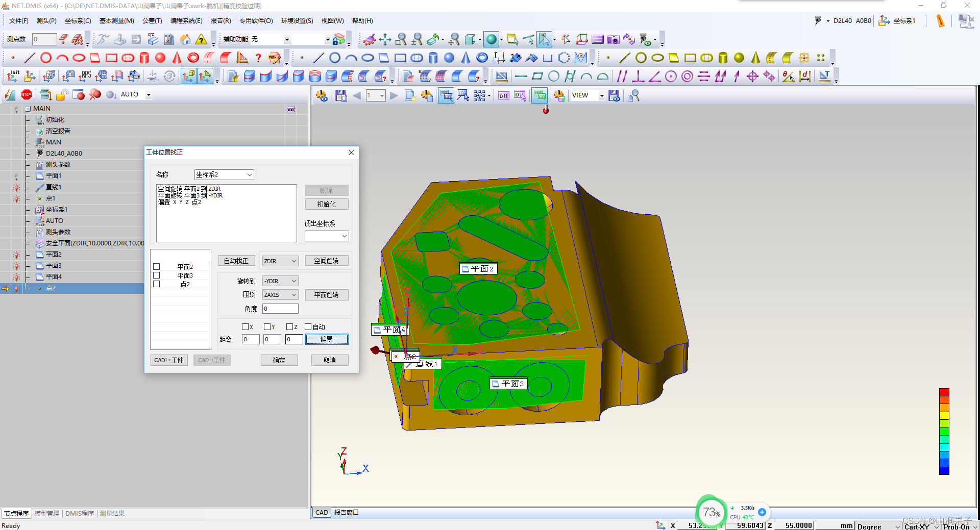The height and width of the screenshot is (530, 980).
Task: Click the parallelism tolerance icon
Action: (x=622, y=76)
